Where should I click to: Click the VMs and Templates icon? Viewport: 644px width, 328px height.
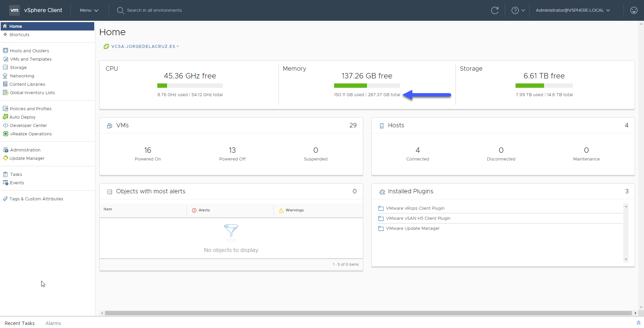pos(5,59)
